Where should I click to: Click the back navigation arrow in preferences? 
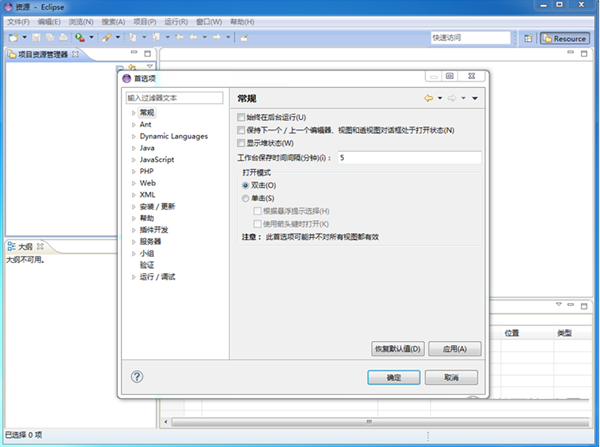428,98
